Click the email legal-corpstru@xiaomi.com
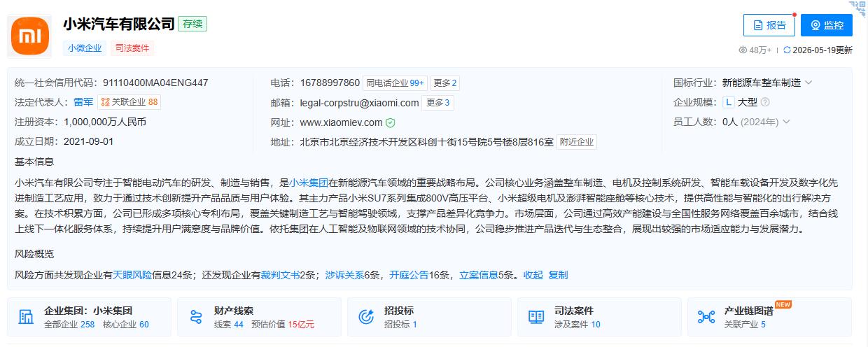The height and width of the screenshot is (347, 868). coord(359,103)
